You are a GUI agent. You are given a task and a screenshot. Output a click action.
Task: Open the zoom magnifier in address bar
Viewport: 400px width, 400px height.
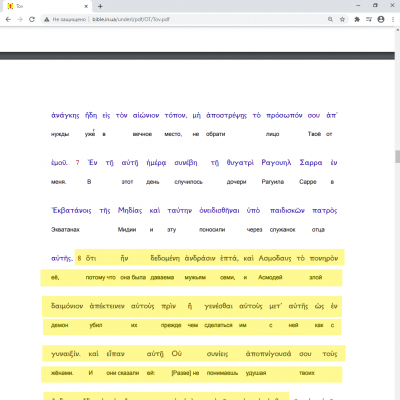[x=330, y=19]
